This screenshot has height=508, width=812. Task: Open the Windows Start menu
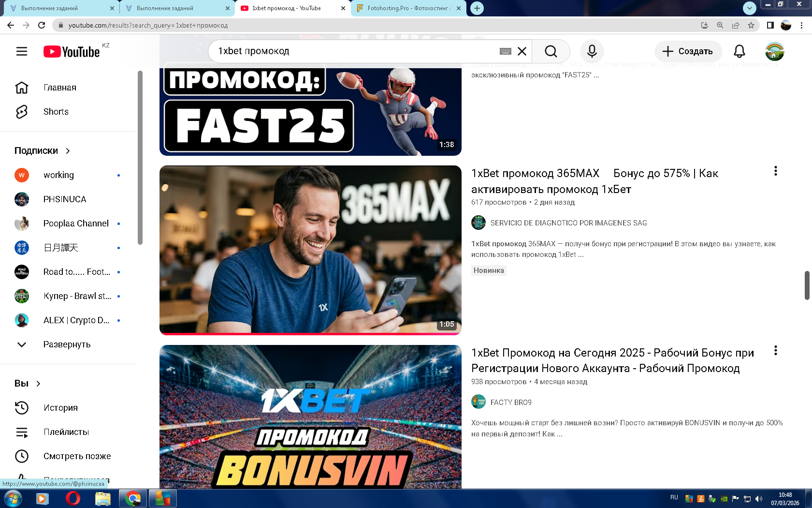[x=13, y=498]
